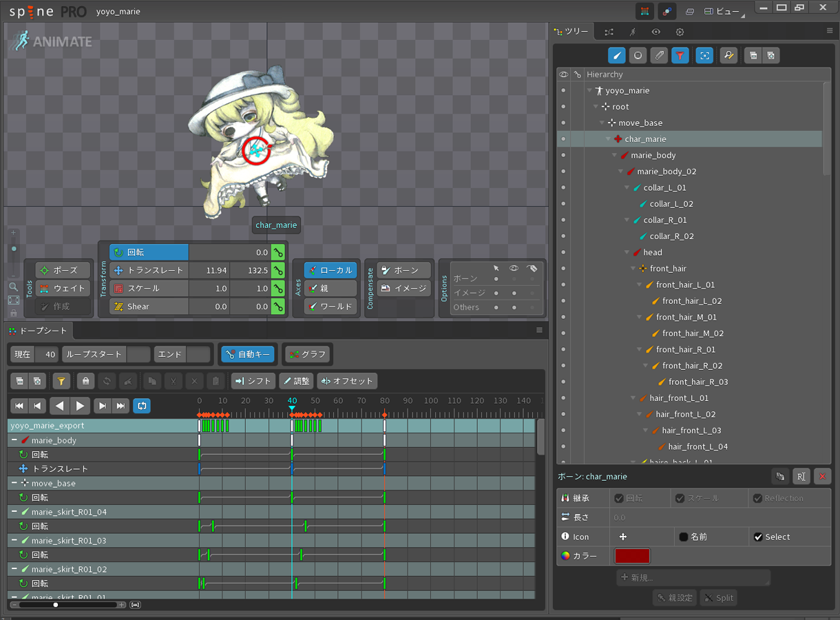Set key for the translate value
The image size is (840, 620).
coord(278,270)
